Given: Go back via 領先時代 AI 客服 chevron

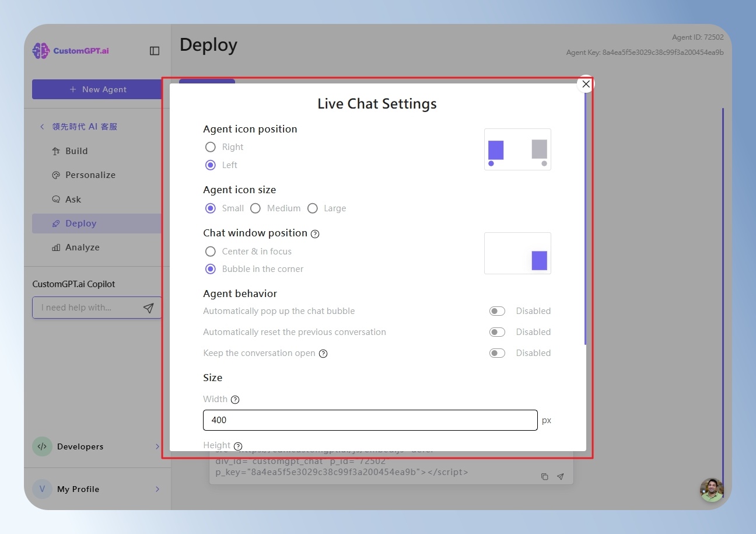Looking at the screenshot, I should [42, 127].
